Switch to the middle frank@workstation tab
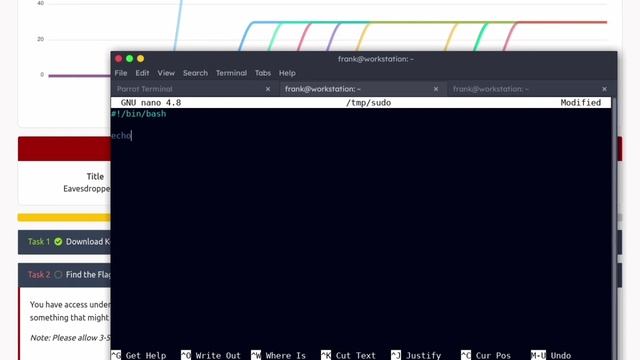 [x=362, y=89]
